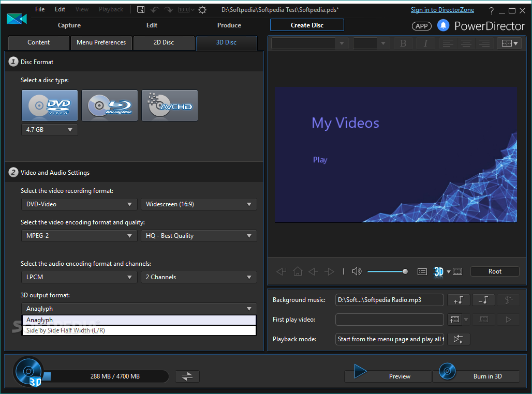Open the 4.7 GB disc capacity dropdown
This screenshot has width=532, height=394.
50,130
